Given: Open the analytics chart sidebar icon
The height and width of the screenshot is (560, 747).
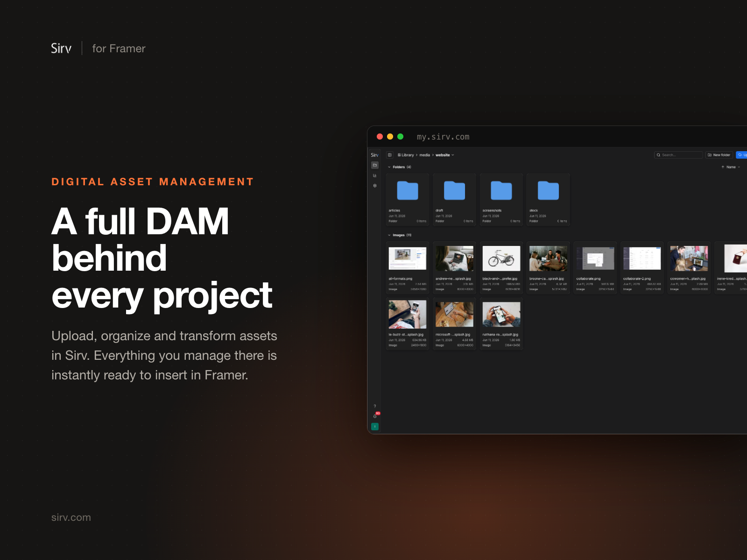Looking at the screenshot, I should coord(374,175).
